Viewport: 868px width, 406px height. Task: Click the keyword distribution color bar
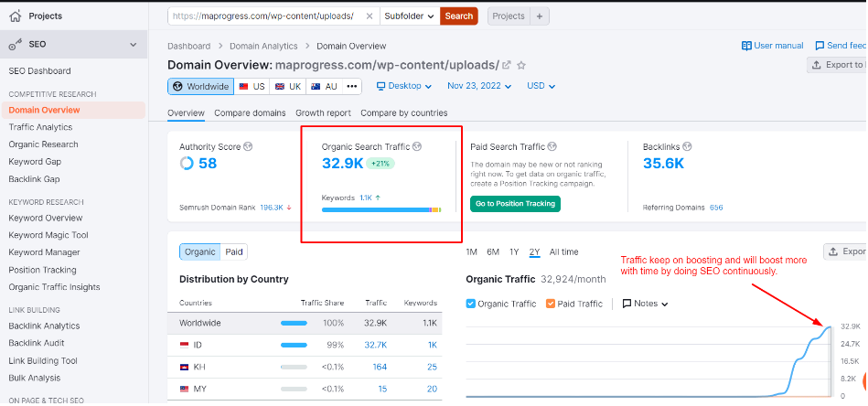coord(381,209)
